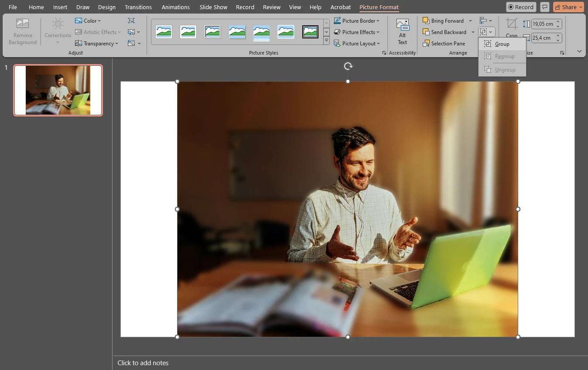
Task: Click the Compress Pictures icon
Action: 131,21
